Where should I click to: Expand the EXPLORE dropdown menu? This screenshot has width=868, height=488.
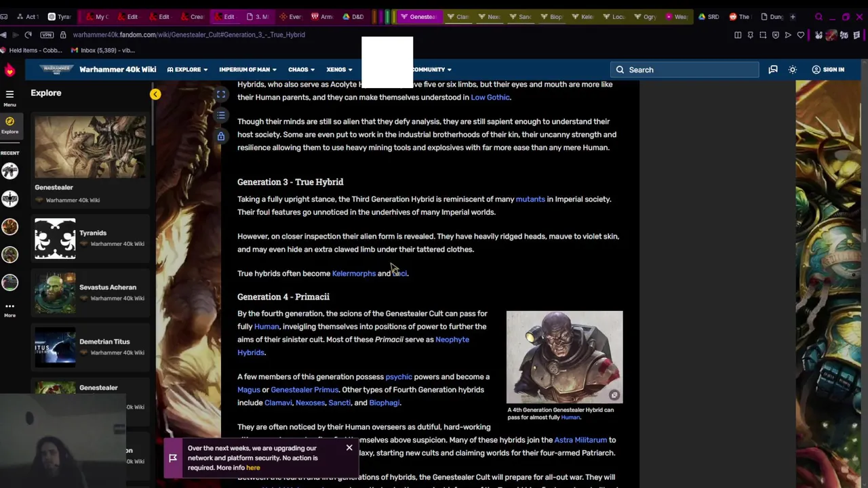186,70
